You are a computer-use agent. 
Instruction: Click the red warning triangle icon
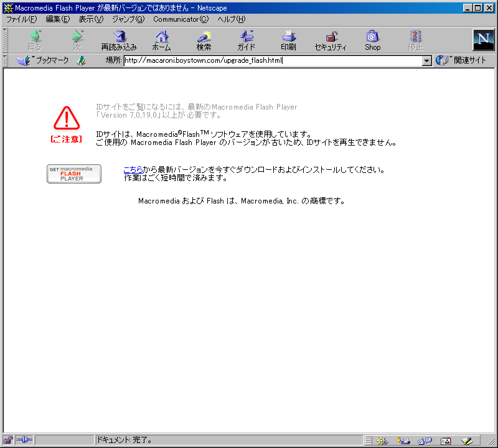pos(67,118)
